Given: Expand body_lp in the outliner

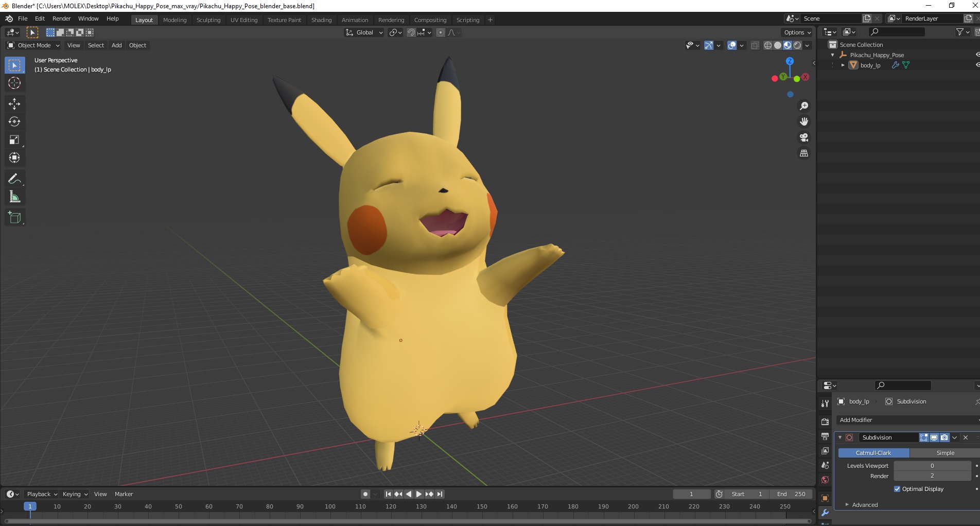Looking at the screenshot, I should [843, 65].
